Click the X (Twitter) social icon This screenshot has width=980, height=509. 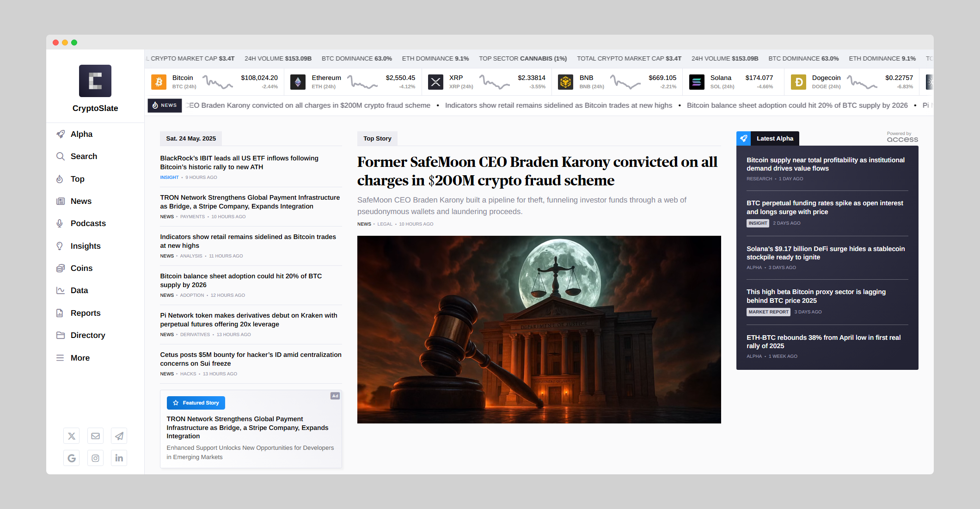pyautogui.click(x=72, y=436)
